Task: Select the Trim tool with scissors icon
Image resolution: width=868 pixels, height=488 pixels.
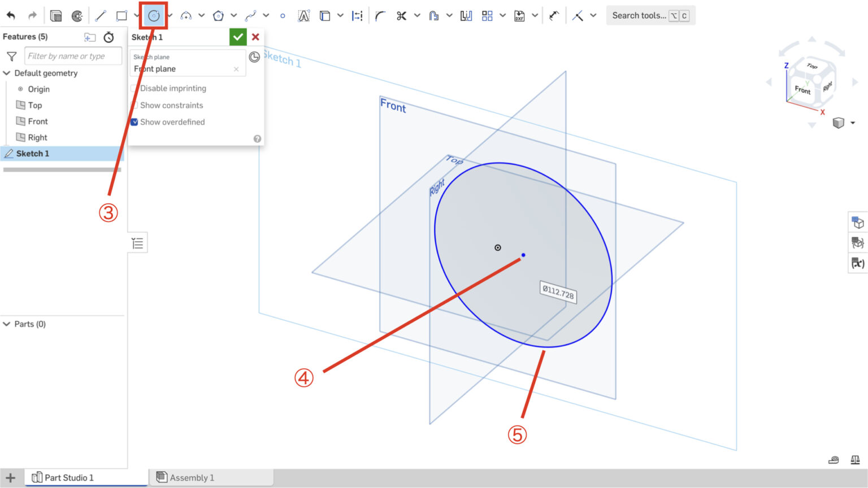Action: 402,15
